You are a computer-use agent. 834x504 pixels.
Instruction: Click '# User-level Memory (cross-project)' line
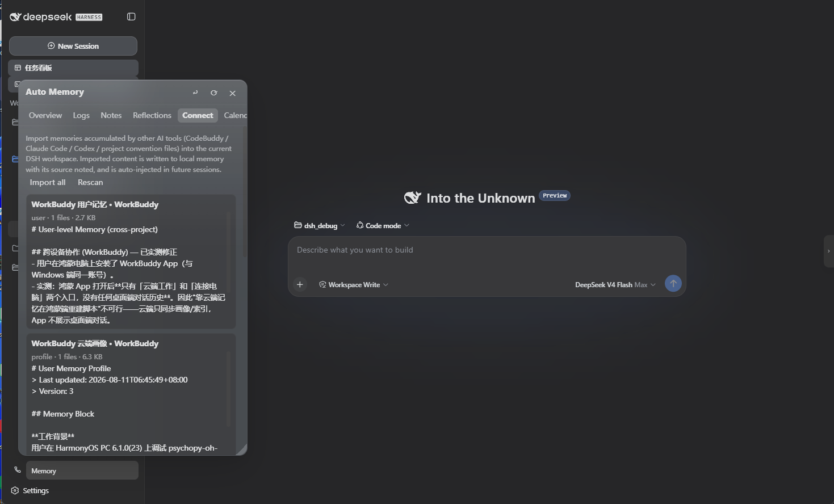(x=95, y=229)
